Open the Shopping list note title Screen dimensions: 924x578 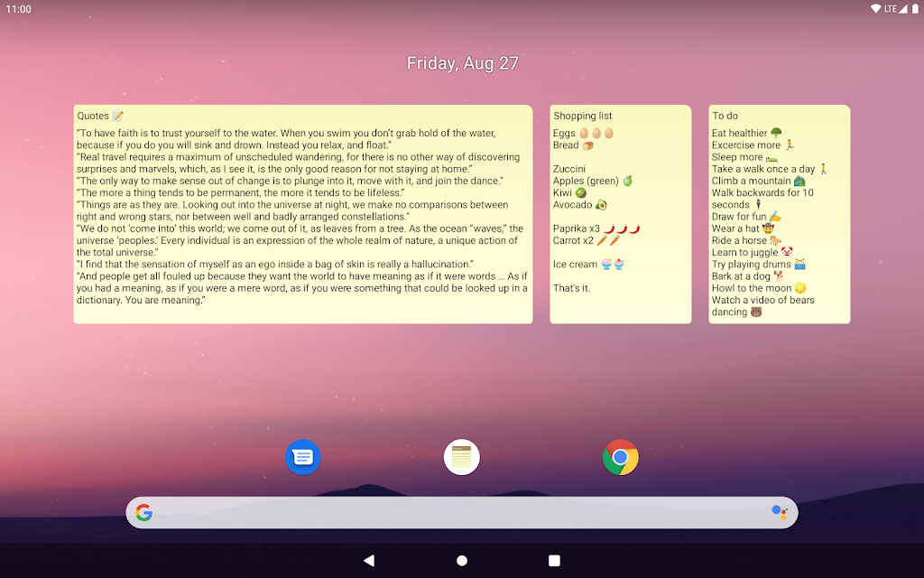pos(583,116)
